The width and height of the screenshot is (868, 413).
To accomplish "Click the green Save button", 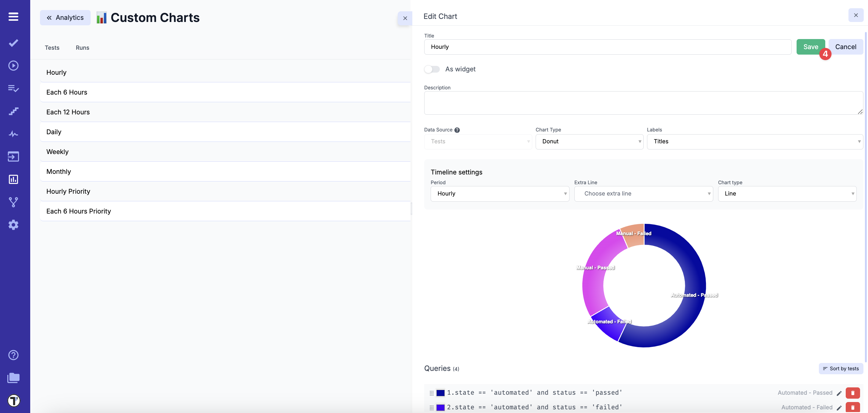I will (x=810, y=47).
